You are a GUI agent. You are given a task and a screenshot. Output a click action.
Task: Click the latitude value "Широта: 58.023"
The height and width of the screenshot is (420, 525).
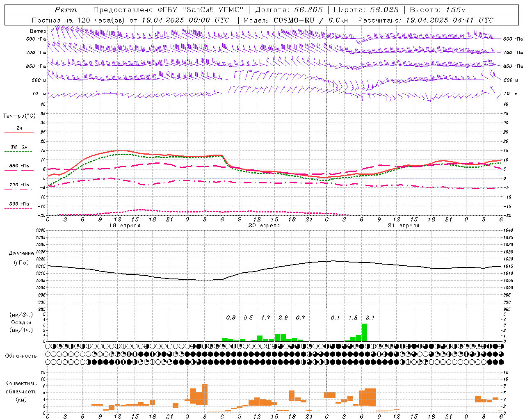pos(366,10)
